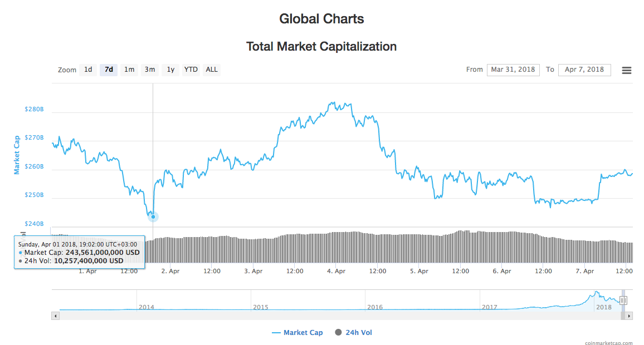Select the 1d zoom option
This screenshot has height=345, width=644.
87,70
